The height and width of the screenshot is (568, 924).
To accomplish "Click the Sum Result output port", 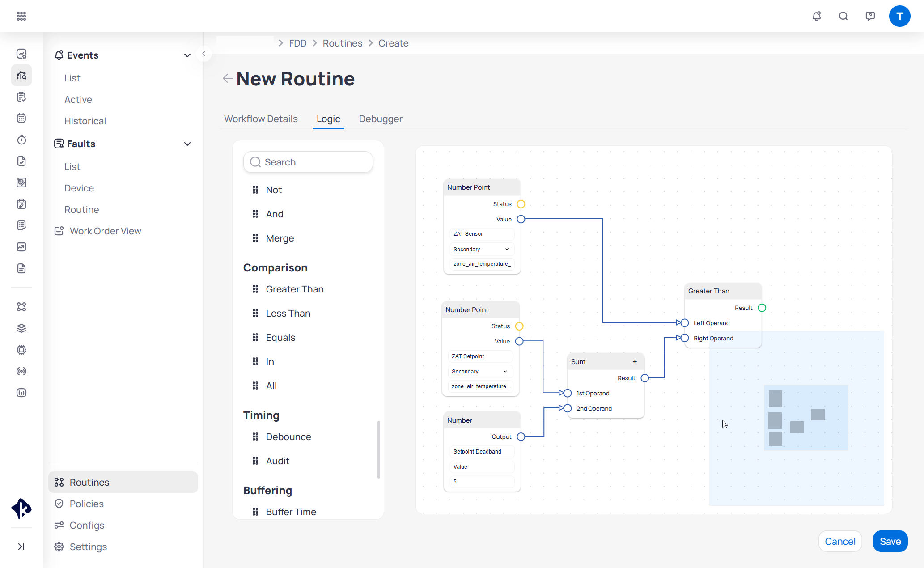I will (645, 378).
